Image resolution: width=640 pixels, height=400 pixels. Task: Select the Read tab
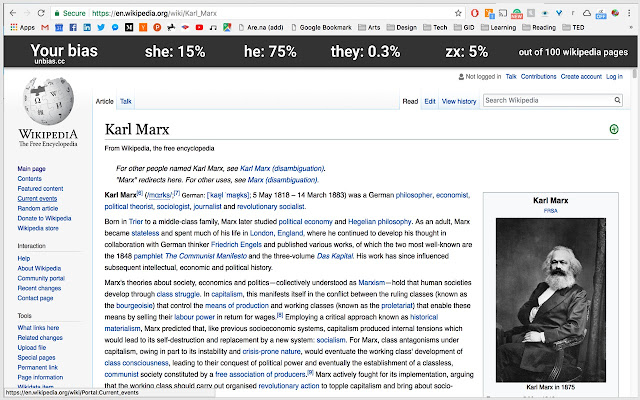410,101
